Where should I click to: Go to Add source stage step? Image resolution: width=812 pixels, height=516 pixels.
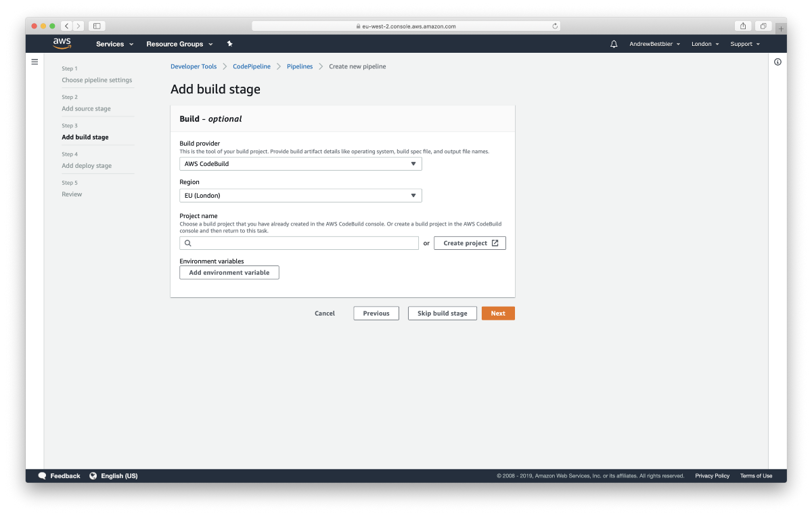[86, 108]
